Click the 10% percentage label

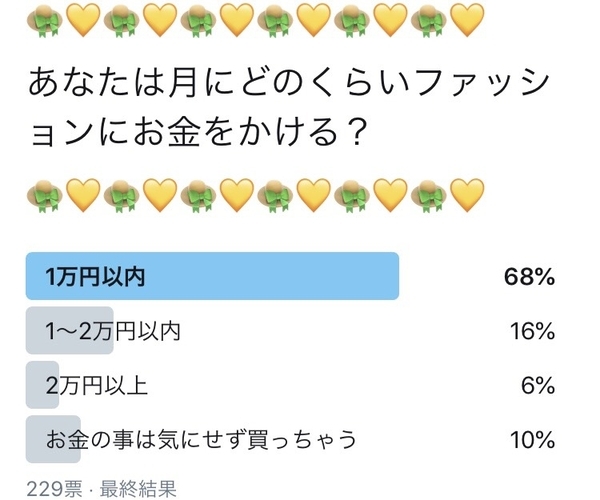[531, 439]
